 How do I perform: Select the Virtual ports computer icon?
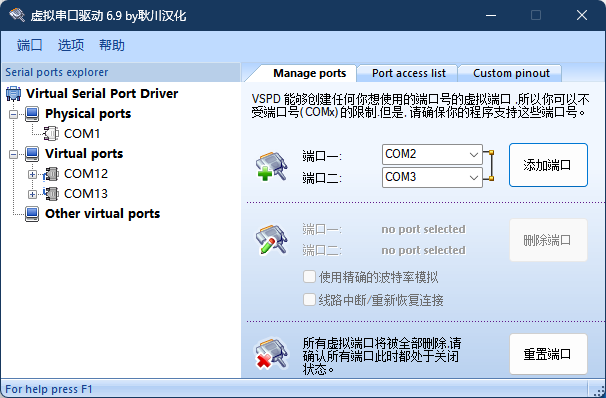click(x=32, y=154)
